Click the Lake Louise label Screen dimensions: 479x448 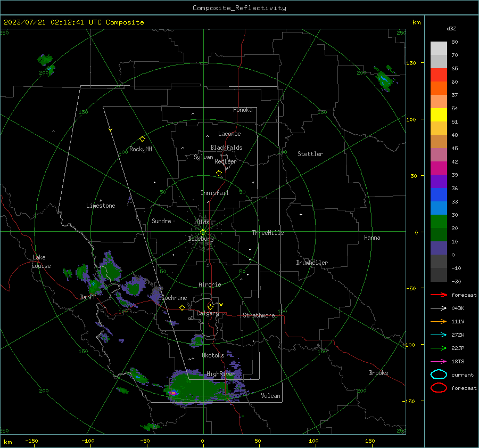(41, 262)
